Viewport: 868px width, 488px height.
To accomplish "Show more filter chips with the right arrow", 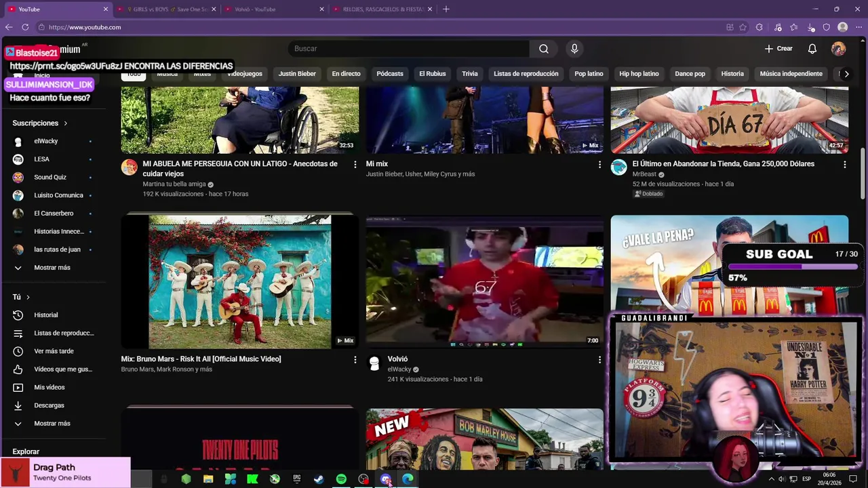I will (x=846, y=74).
